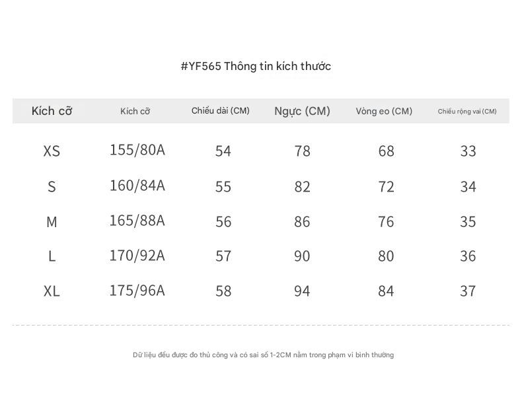Click the 160/84A size code cell
This screenshot has height=420, width=522.
click(x=137, y=186)
